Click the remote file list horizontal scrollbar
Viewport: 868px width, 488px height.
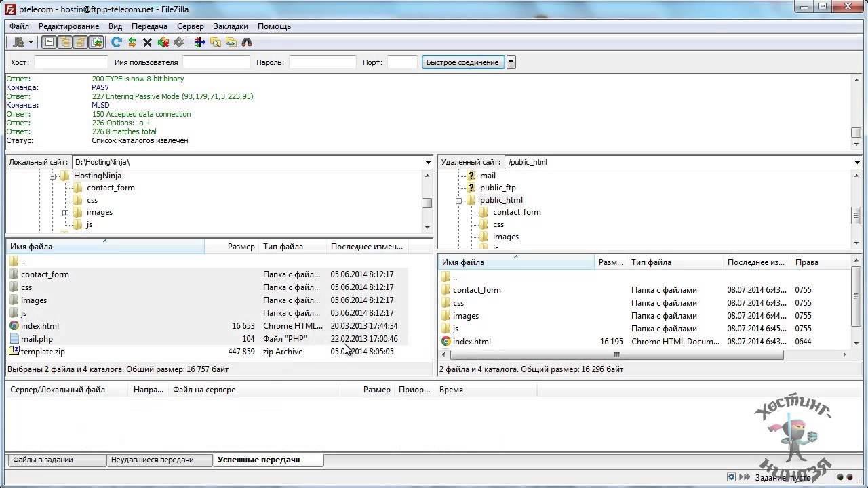coord(616,354)
